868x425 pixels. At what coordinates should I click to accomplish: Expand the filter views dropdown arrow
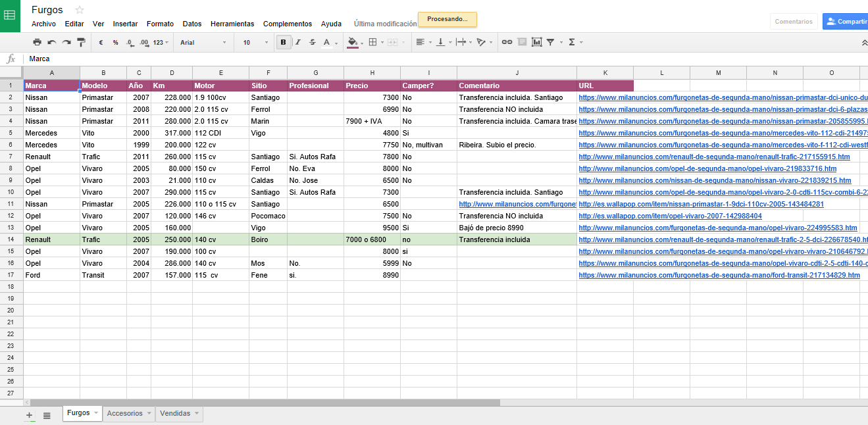tap(561, 43)
